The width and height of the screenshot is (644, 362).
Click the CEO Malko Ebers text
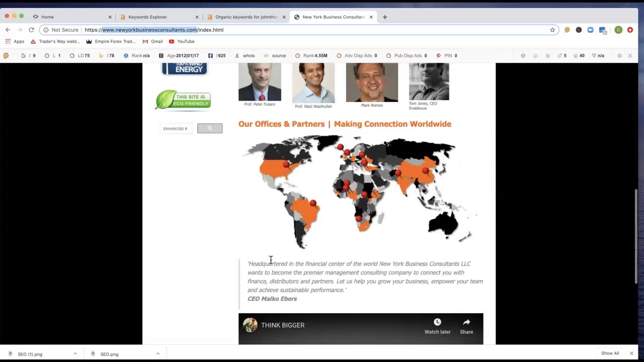coord(272,299)
